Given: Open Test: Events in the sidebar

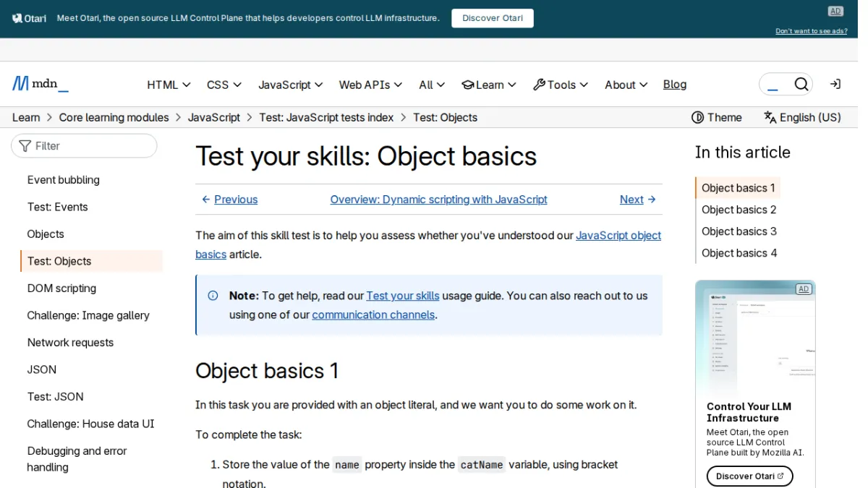Looking at the screenshot, I should [x=58, y=207].
